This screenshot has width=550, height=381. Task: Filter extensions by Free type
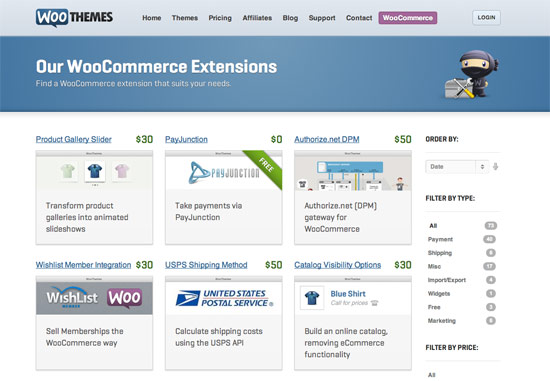pyautogui.click(x=434, y=307)
